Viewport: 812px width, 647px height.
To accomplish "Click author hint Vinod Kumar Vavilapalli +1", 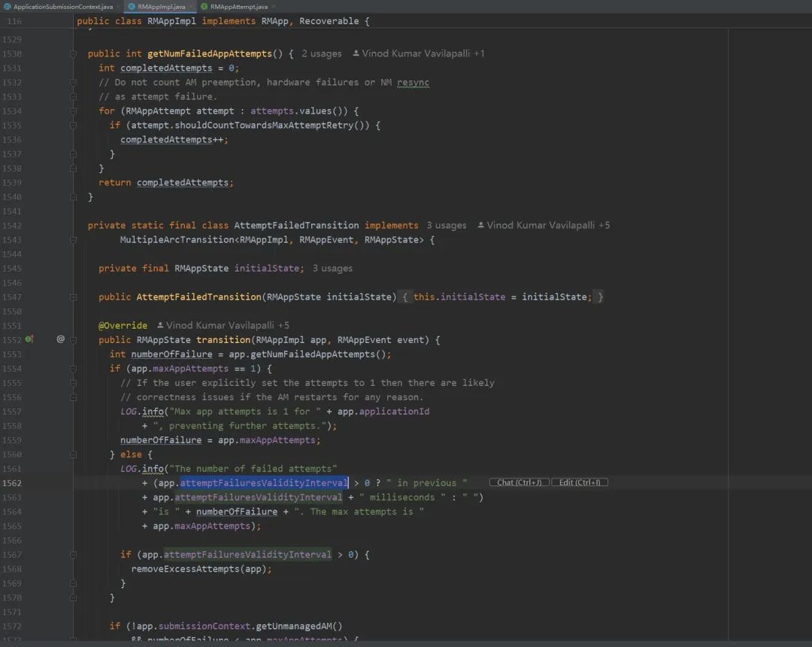I will (x=423, y=53).
